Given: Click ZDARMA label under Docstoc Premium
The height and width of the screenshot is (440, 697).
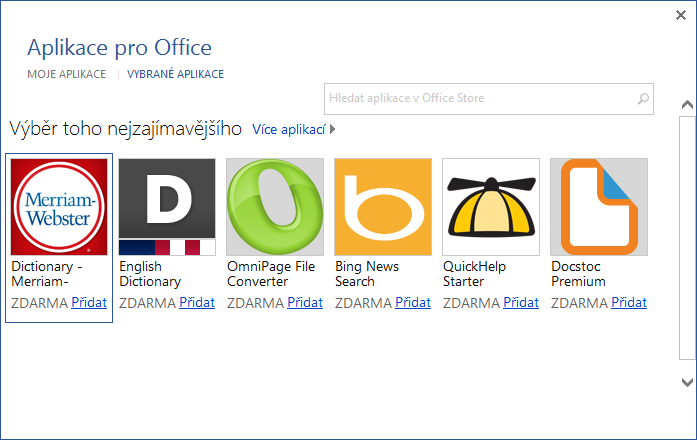Looking at the screenshot, I should (x=580, y=303).
